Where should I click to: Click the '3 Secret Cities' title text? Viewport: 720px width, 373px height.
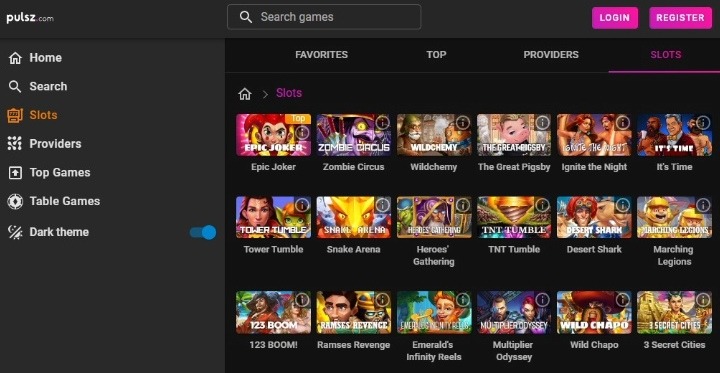coord(674,345)
